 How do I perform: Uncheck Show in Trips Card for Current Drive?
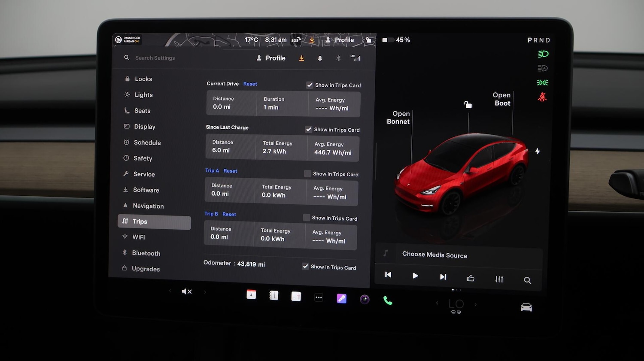(x=310, y=85)
